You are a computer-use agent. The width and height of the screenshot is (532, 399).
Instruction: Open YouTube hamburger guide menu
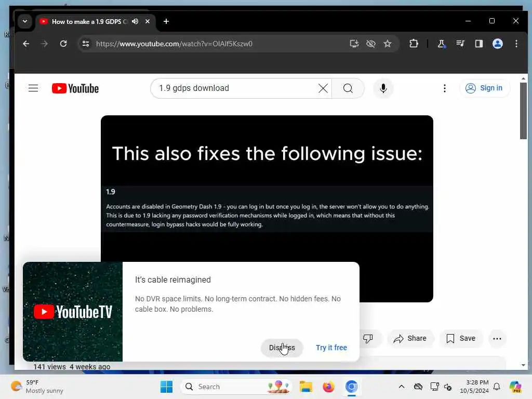(x=33, y=88)
